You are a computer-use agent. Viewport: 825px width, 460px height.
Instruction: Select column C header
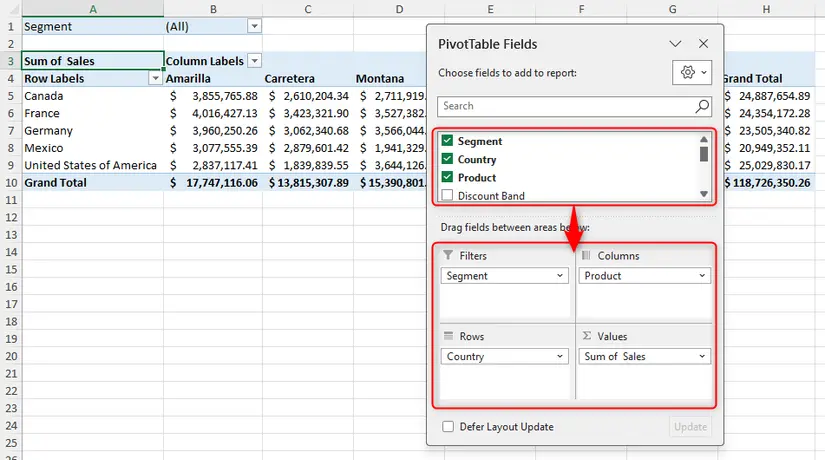308,9
